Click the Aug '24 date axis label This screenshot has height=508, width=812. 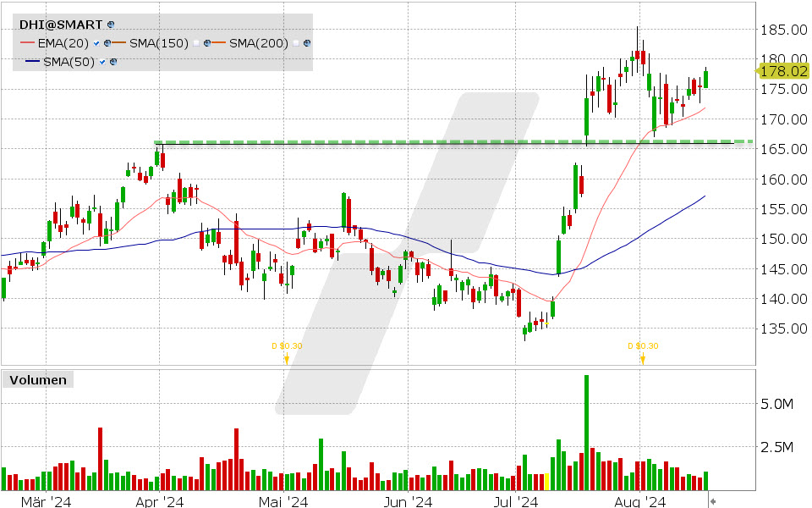640,501
